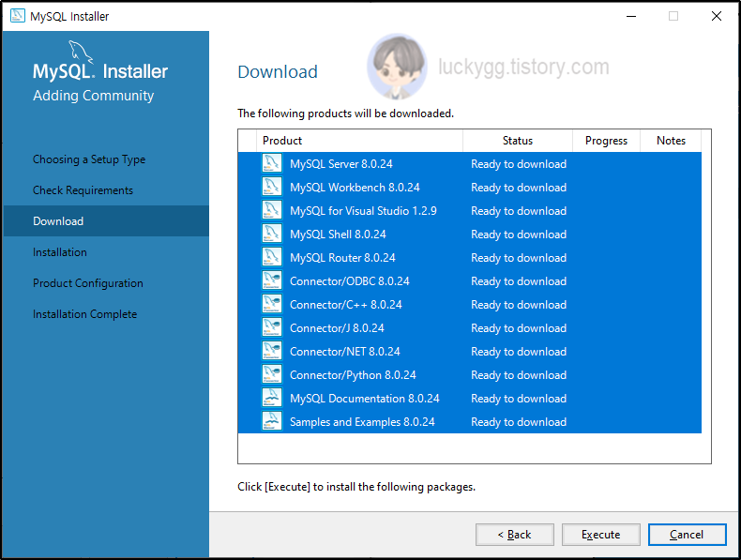Click Connector/ODBC's Ready to download status
The image size is (741, 560).
click(519, 281)
